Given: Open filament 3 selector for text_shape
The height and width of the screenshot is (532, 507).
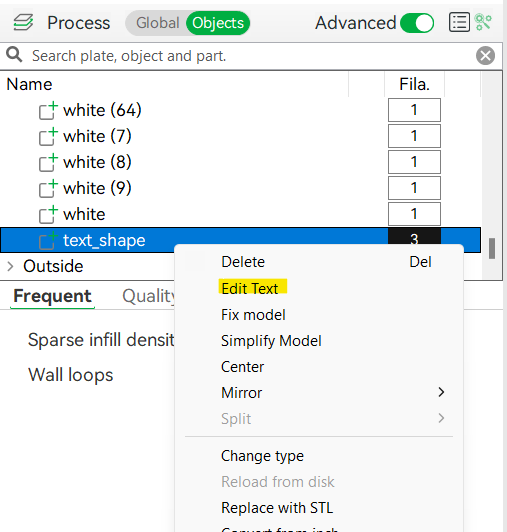Looking at the screenshot, I should pyautogui.click(x=414, y=236).
